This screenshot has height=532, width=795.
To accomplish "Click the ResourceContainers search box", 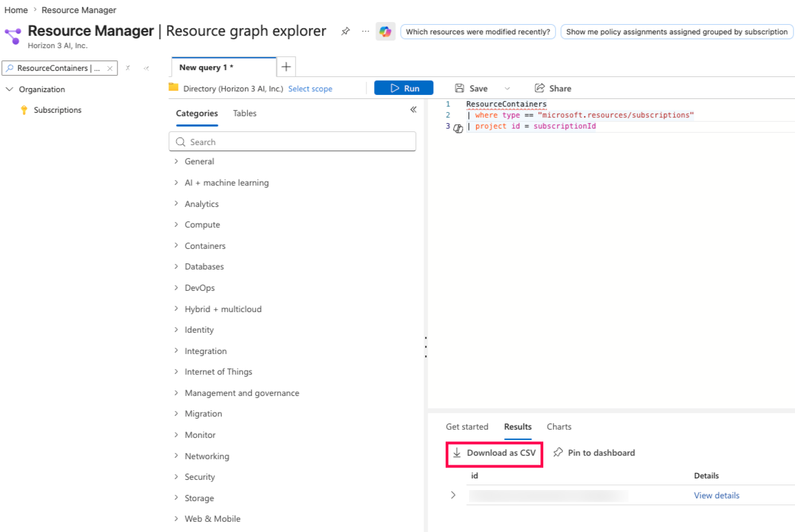I will [x=59, y=68].
